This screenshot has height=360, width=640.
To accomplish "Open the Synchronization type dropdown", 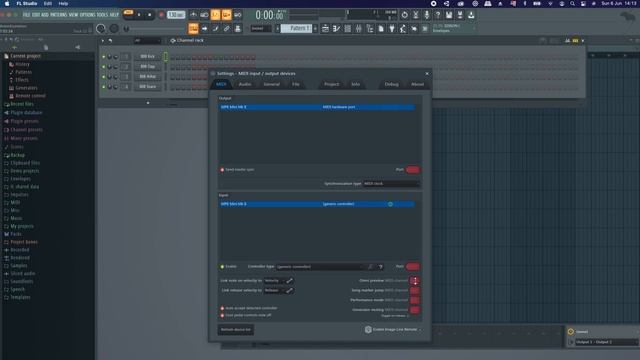I will click(x=391, y=184).
